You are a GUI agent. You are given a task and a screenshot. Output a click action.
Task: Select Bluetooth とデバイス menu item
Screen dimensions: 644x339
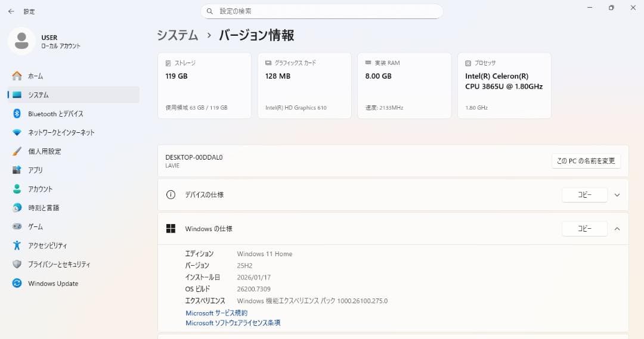point(74,114)
